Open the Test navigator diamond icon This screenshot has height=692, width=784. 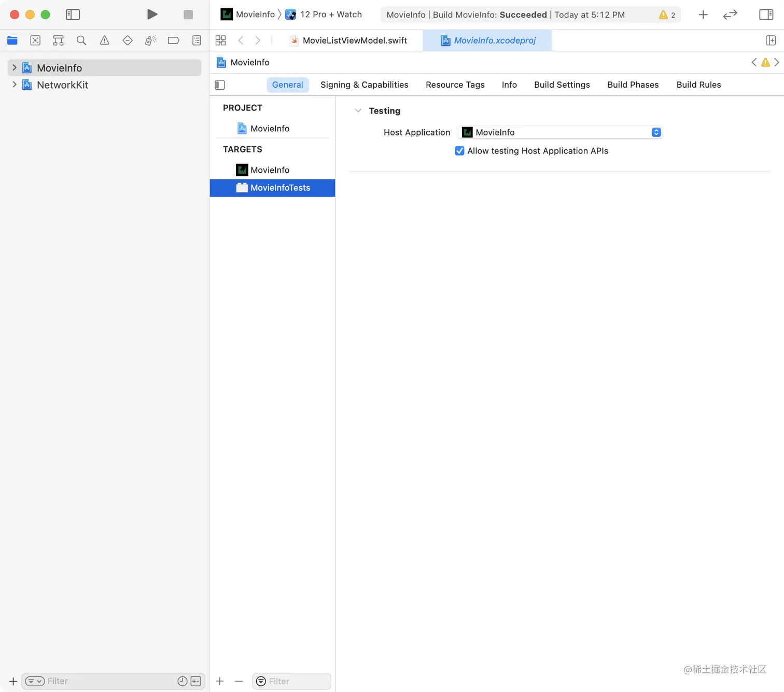[128, 40]
